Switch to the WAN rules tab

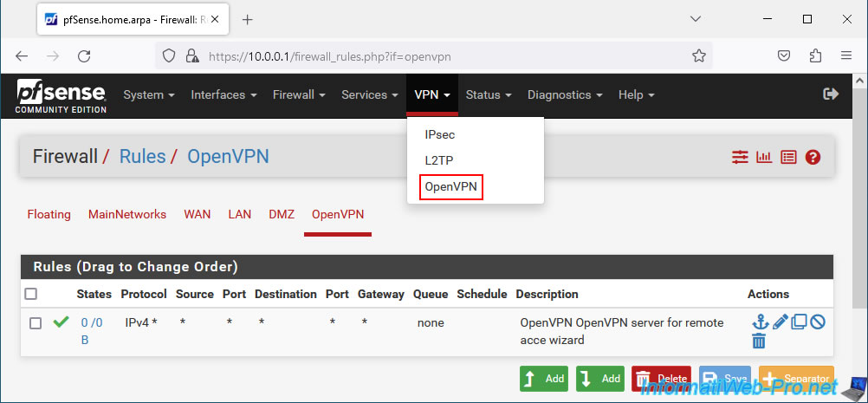pos(197,214)
